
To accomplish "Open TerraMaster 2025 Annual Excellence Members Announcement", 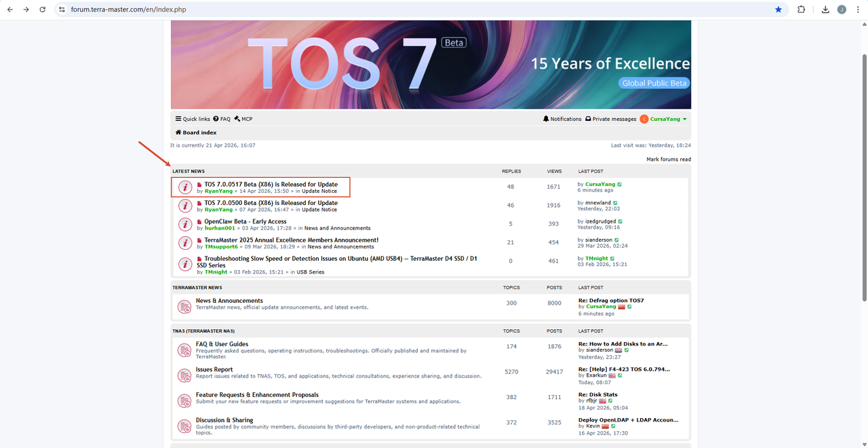I will [292, 240].
